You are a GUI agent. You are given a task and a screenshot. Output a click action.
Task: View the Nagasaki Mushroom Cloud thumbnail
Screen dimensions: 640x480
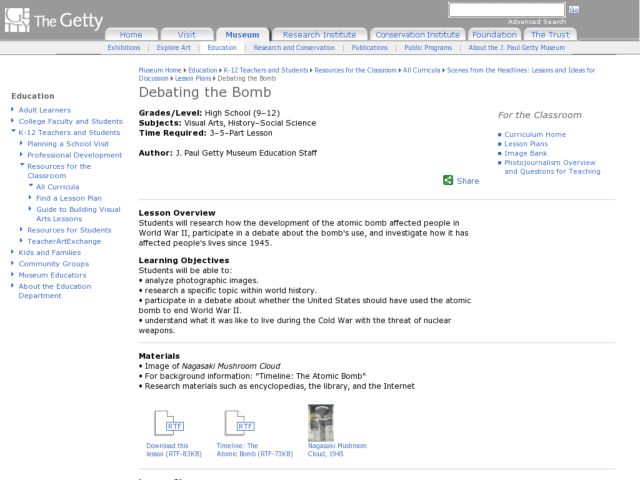click(x=321, y=422)
